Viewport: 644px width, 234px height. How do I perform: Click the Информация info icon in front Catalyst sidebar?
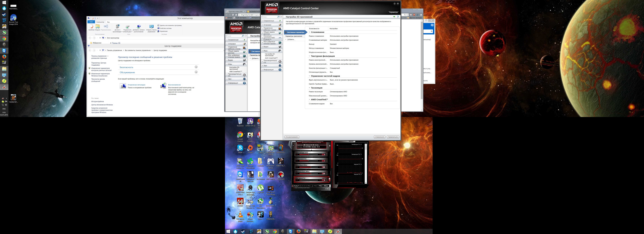click(280, 70)
